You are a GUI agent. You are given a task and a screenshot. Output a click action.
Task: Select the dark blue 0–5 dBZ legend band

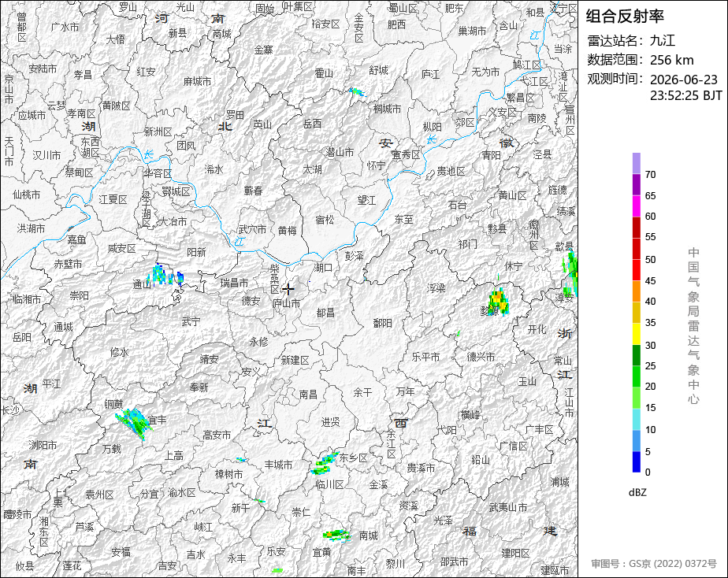(637, 462)
